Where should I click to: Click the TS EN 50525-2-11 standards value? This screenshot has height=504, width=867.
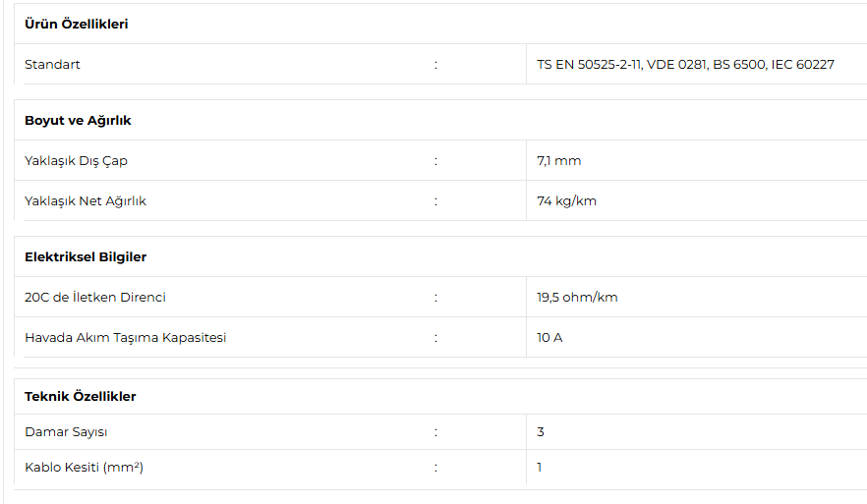coord(685,65)
